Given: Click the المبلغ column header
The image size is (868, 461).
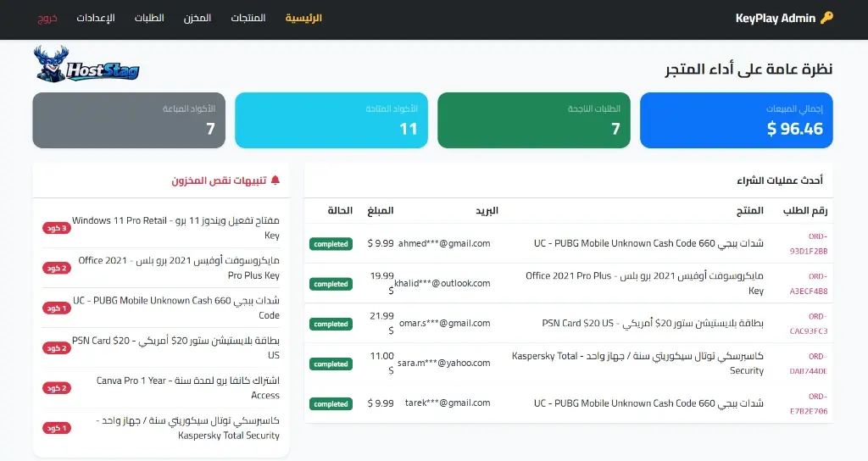Looking at the screenshot, I should [x=381, y=210].
